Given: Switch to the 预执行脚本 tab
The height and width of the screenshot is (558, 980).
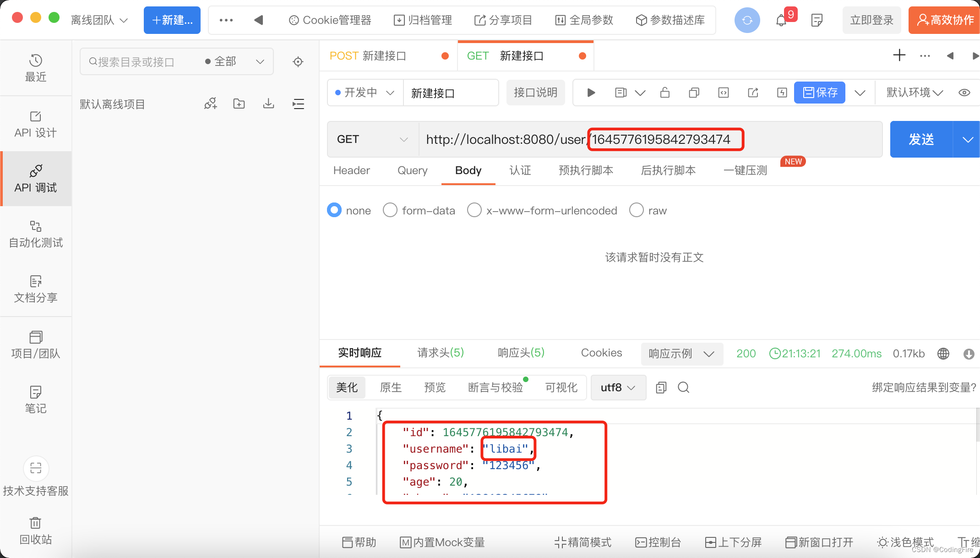Looking at the screenshot, I should [x=586, y=170].
